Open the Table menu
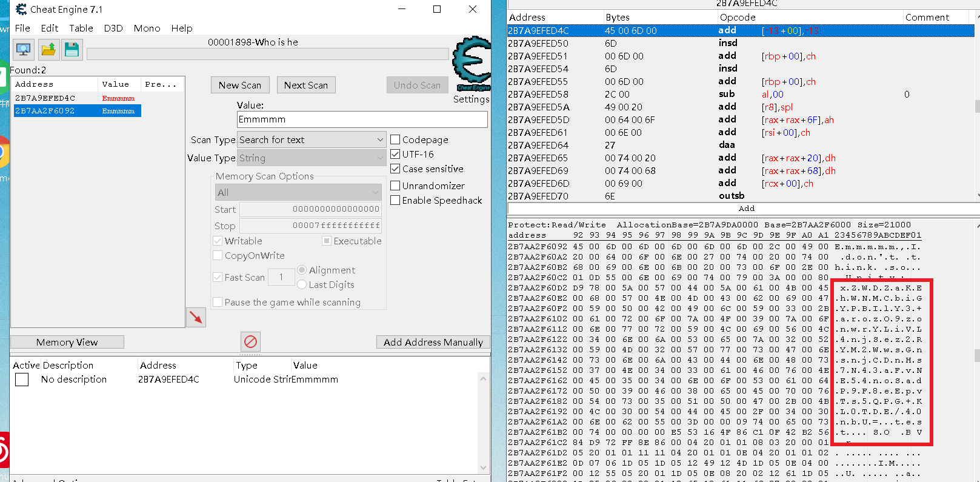Image resolution: width=980 pixels, height=482 pixels. (81, 28)
